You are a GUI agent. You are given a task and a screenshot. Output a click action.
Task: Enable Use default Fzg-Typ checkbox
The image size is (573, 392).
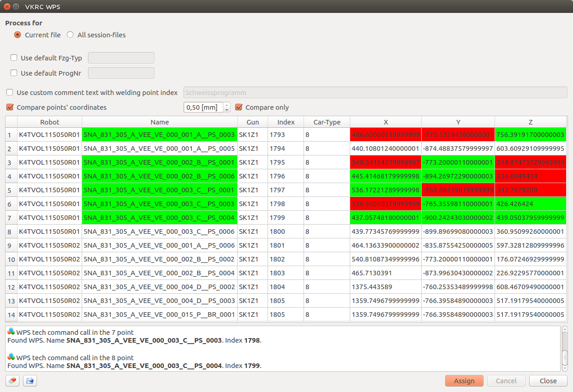14,58
